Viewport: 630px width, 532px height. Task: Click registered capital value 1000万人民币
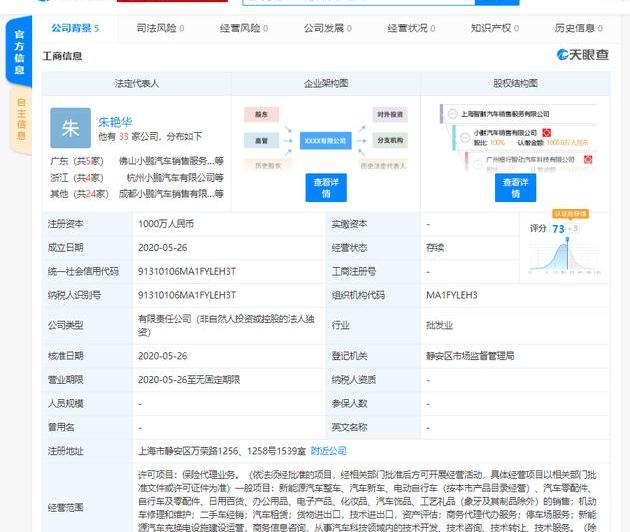166,224
